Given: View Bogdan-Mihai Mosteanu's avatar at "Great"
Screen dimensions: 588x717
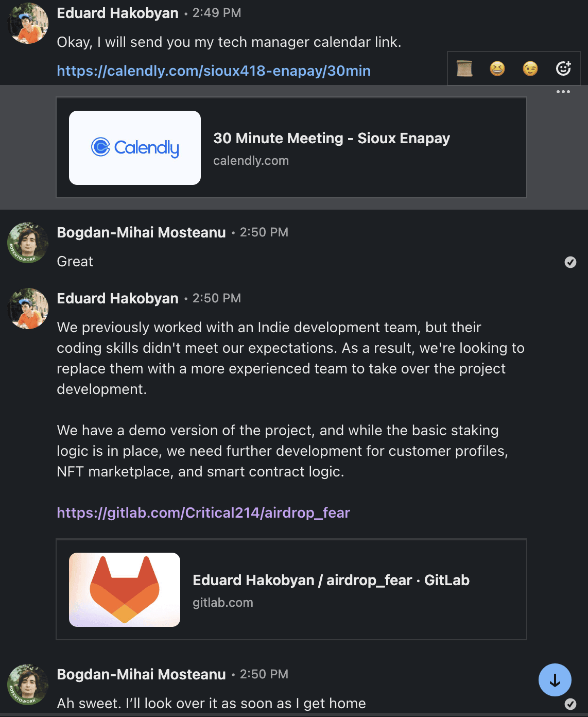Looking at the screenshot, I should pyautogui.click(x=28, y=243).
